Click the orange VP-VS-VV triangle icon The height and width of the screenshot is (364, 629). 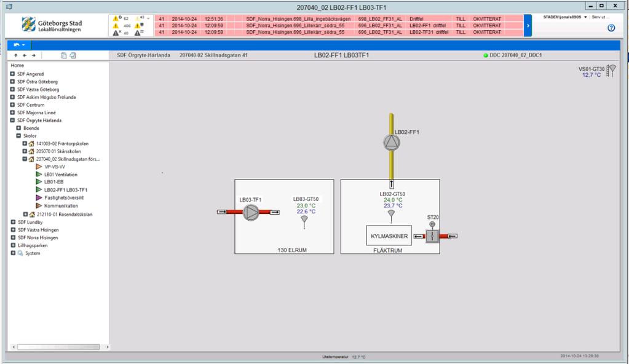click(39, 167)
